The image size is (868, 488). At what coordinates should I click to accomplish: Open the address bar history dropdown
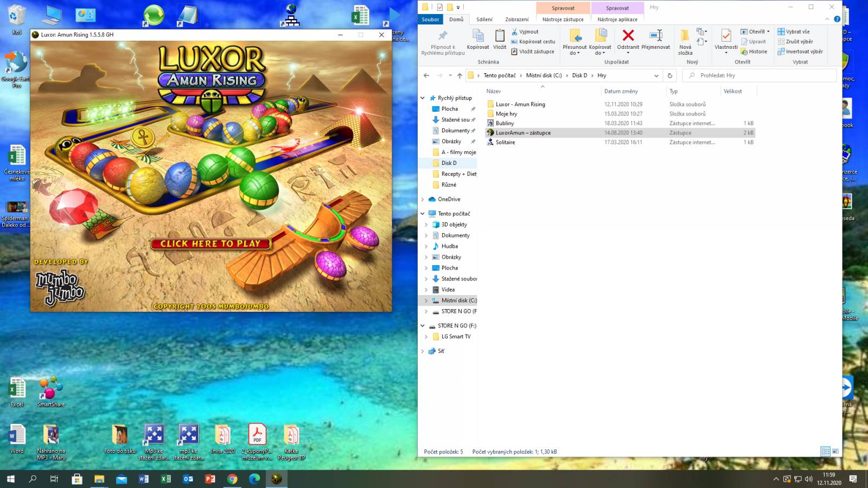656,75
